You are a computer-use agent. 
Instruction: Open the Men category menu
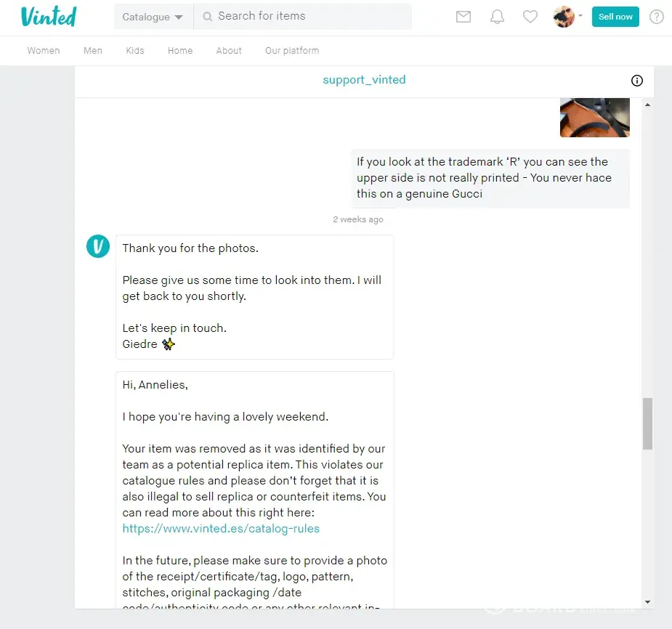tap(93, 51)
